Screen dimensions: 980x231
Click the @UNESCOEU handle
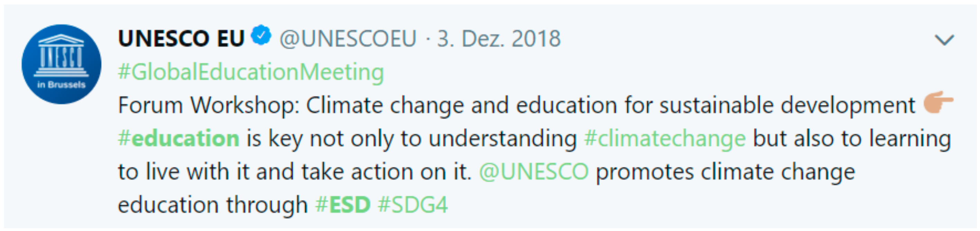347,36
